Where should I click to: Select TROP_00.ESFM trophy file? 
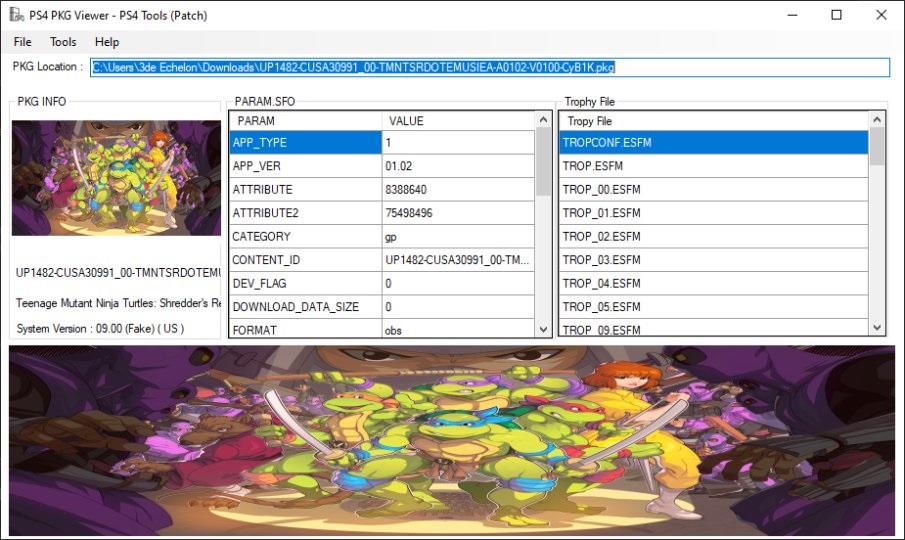[713, 189]
